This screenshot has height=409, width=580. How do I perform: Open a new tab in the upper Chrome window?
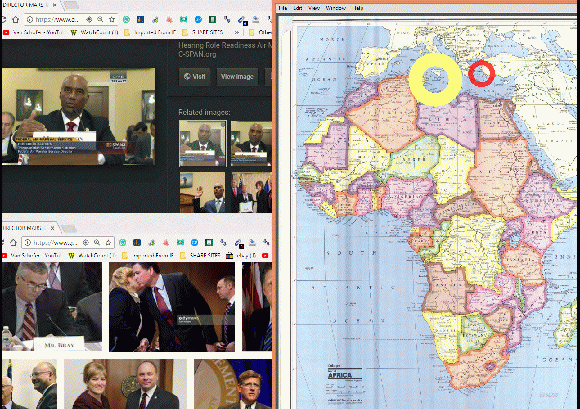pyautogui.click(x=70, y=5)
